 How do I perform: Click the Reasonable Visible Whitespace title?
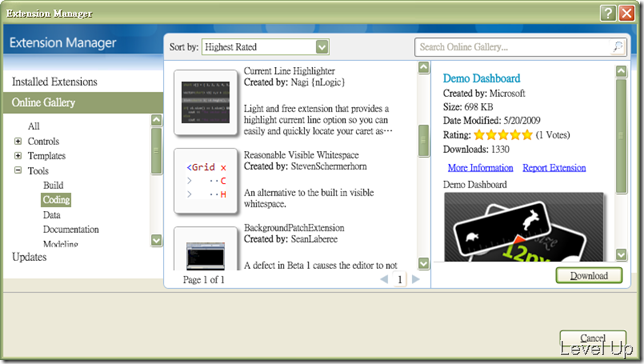(301, 155)
